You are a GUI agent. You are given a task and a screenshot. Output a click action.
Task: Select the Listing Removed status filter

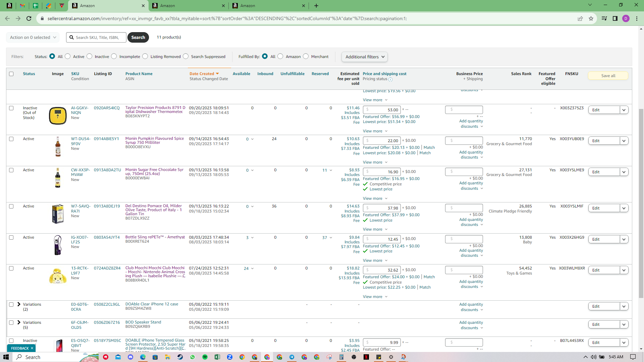click(x=145, y=56)
